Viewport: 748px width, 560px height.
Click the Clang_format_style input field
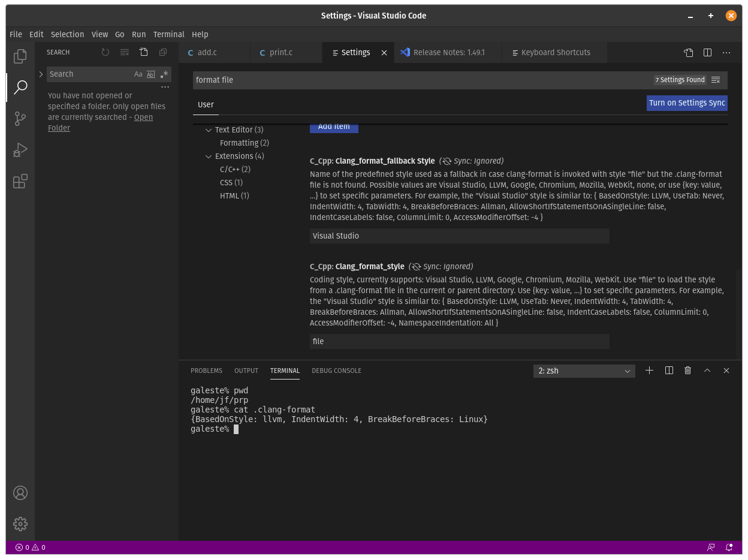pos(459,342)
